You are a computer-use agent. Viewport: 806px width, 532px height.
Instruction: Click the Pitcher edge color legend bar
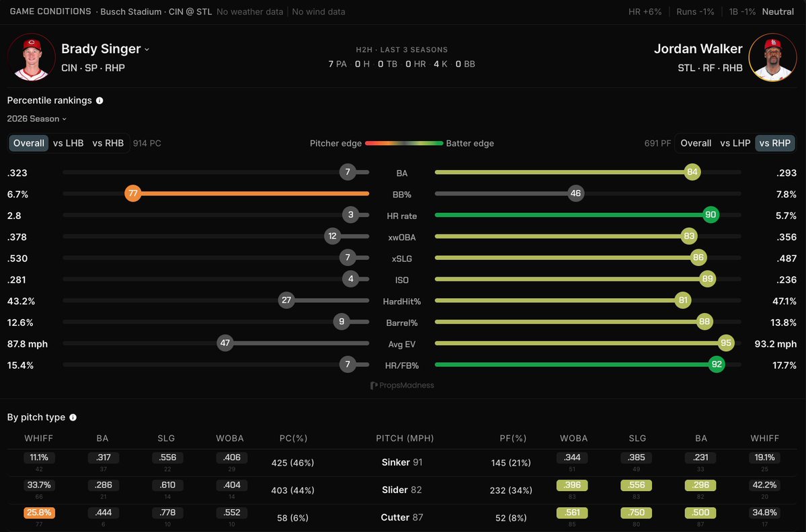click(x=404, y=143)
